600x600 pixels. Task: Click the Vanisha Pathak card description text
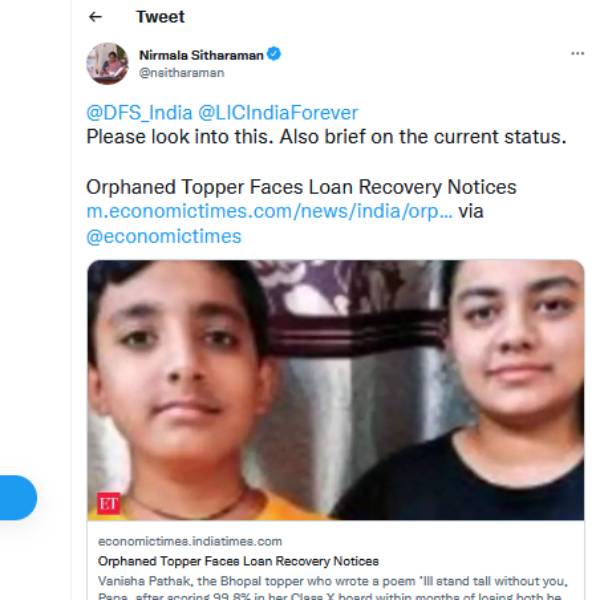(x=333, y=588)
